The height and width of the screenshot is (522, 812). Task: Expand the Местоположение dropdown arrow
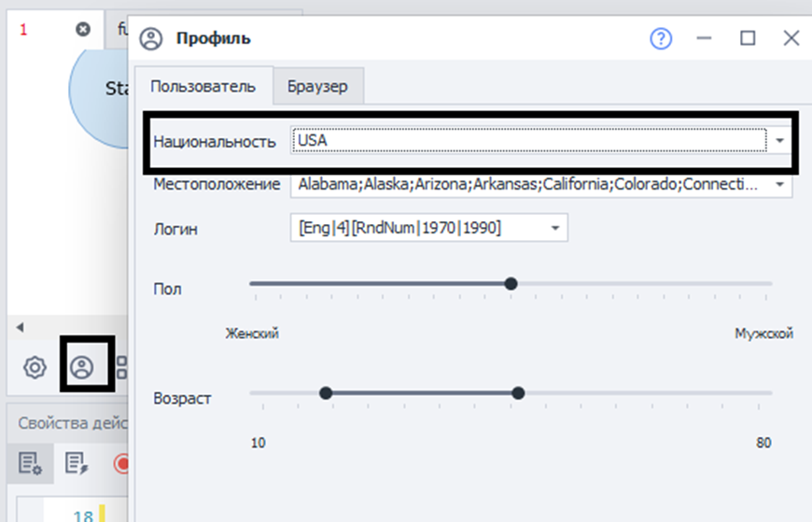click(779, 185)
